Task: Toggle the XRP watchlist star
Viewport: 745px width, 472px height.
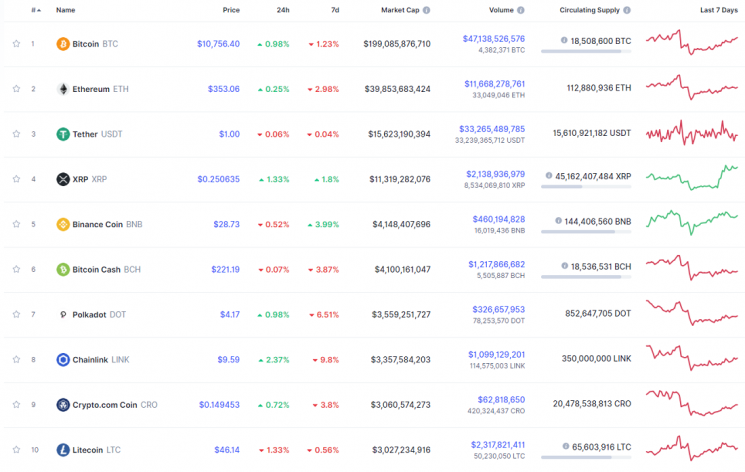Action: pyautogui.click(x=16, y=179)
